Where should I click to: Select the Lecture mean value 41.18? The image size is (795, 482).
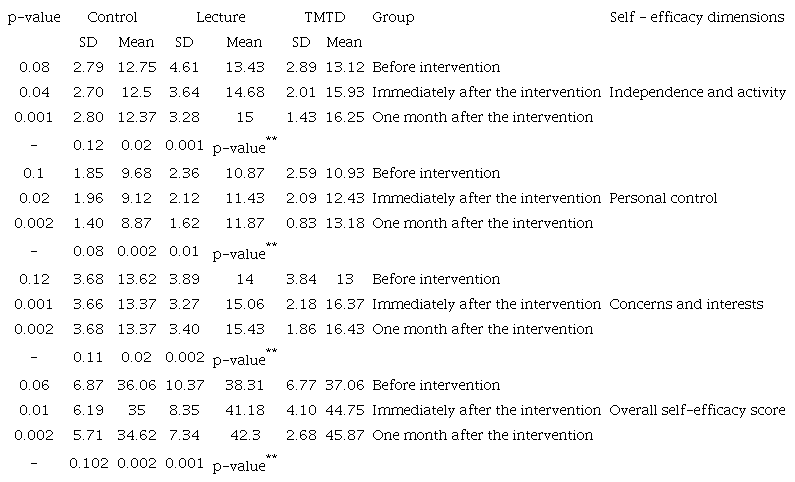click(244, 410)
